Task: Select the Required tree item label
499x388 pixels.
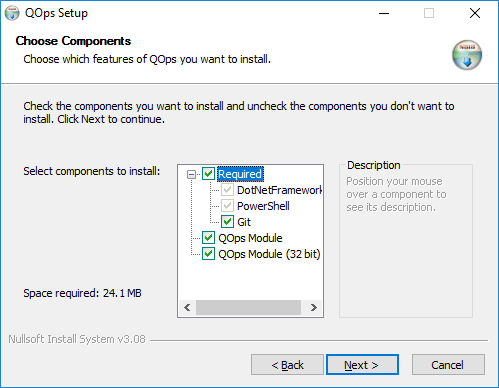Action: pyautogui.click(x=240, y=174)
